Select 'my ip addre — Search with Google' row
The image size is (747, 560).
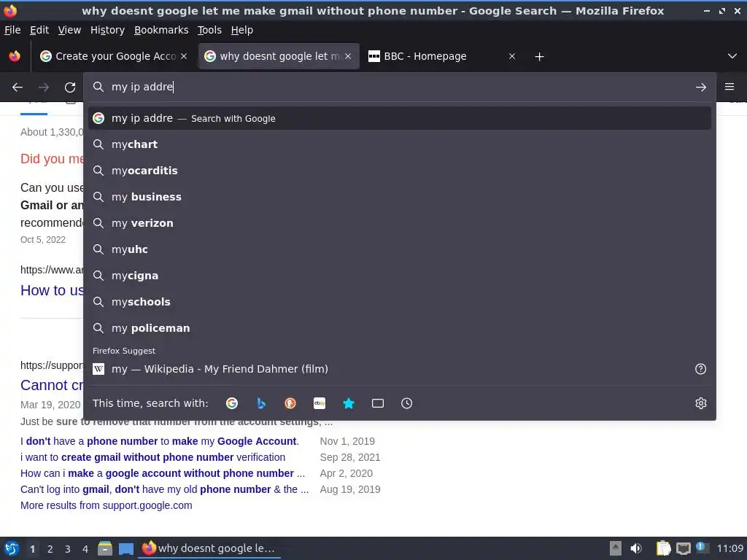tap(399, 118)
